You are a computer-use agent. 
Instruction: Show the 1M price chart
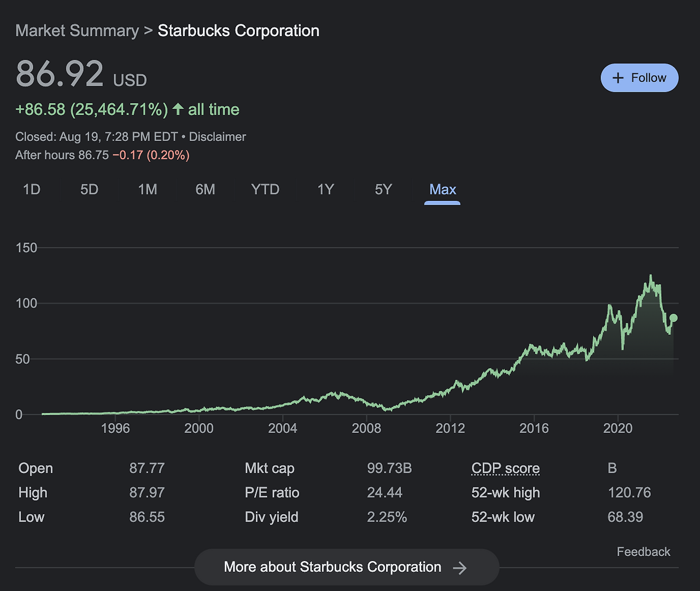coord(147,189)
